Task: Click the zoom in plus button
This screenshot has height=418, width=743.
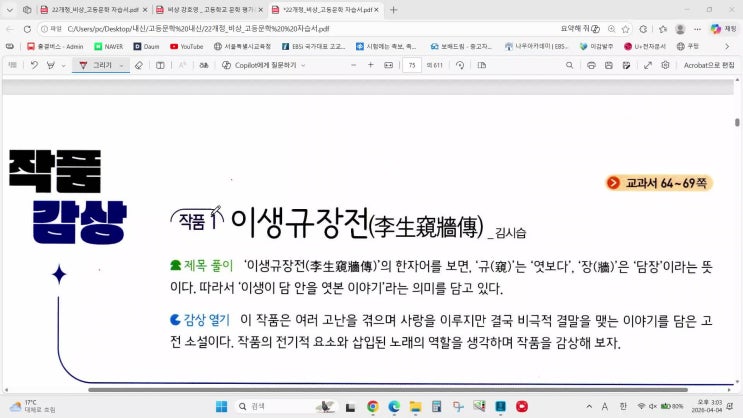Action: click(x=371, y=65)
